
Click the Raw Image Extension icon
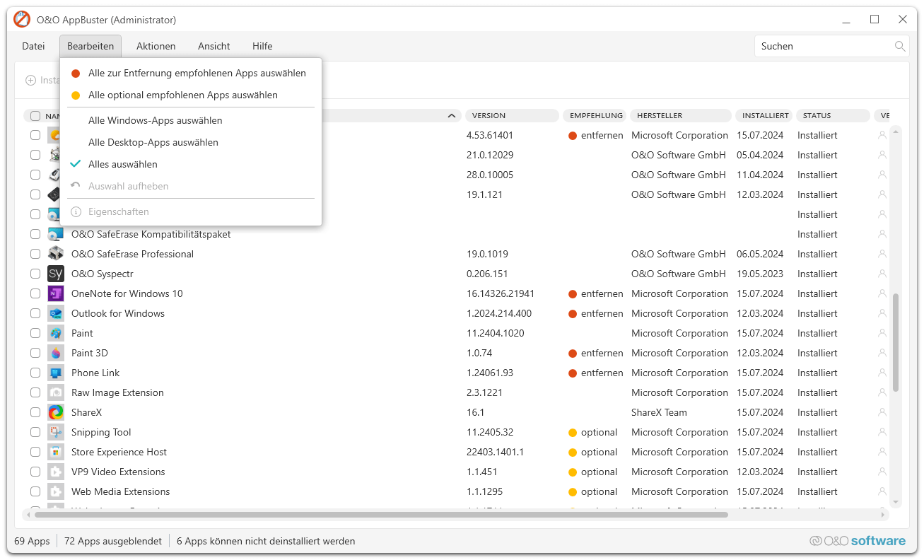click(56, 392)
